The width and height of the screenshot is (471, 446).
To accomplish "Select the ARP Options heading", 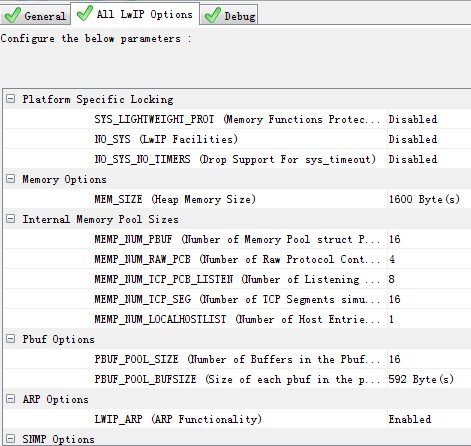I will (55, 399).
